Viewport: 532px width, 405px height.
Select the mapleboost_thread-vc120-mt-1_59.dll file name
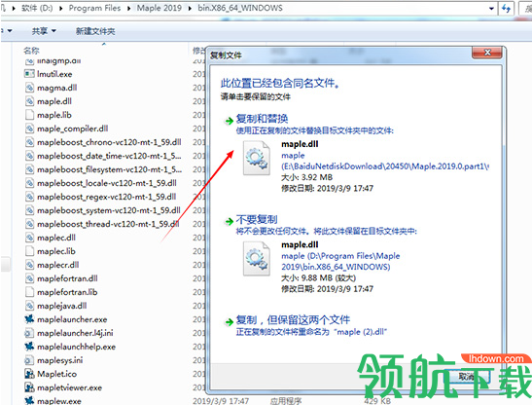(108, 224)
